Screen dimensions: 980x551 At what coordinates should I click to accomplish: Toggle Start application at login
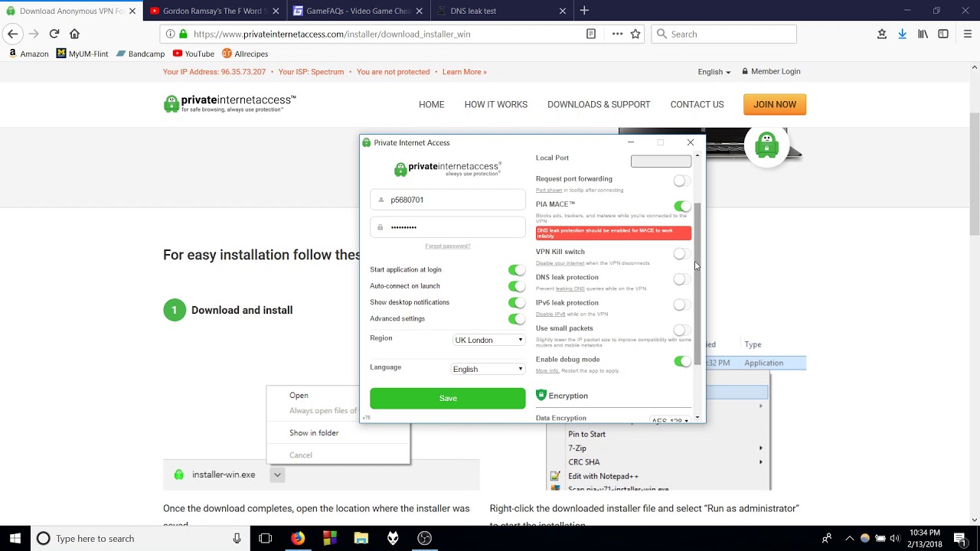tap(517, 269)
